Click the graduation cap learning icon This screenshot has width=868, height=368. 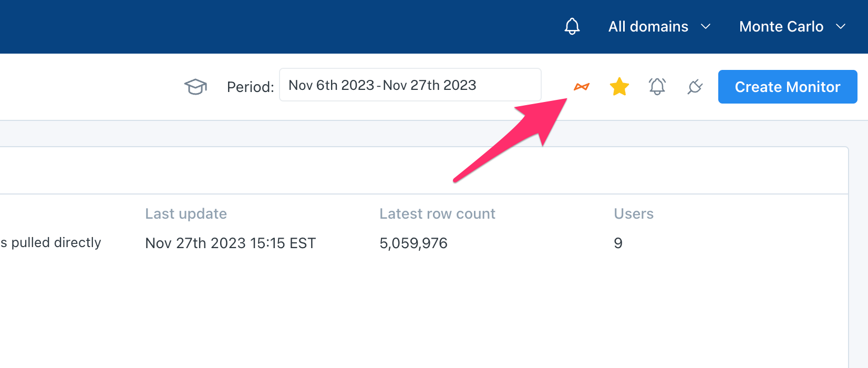click(x=195, y=87)
